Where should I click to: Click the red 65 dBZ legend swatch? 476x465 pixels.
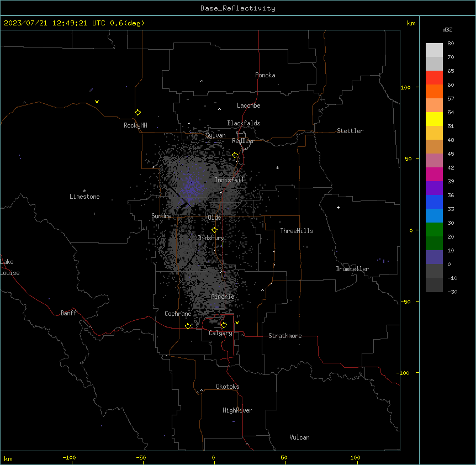[434, 77]
